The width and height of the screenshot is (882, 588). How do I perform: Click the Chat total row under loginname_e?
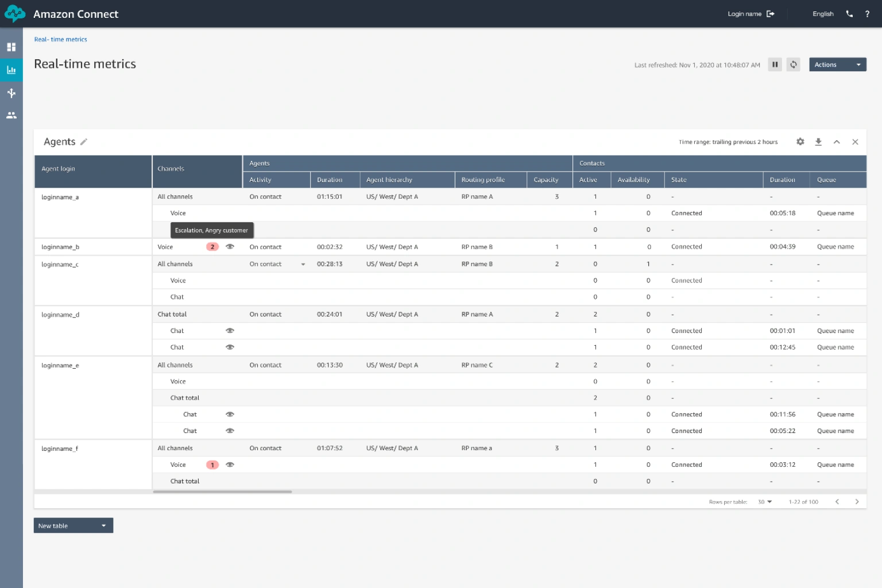click(509, 398)
